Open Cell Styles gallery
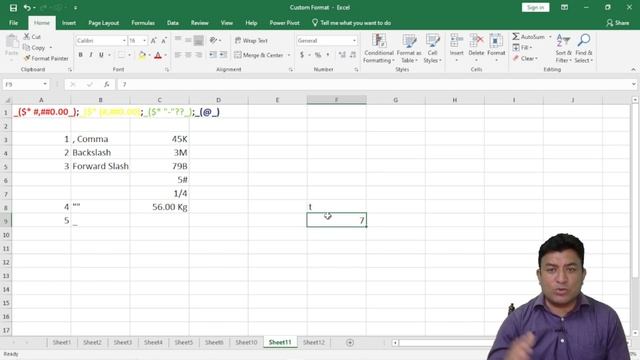 point(432,49)
